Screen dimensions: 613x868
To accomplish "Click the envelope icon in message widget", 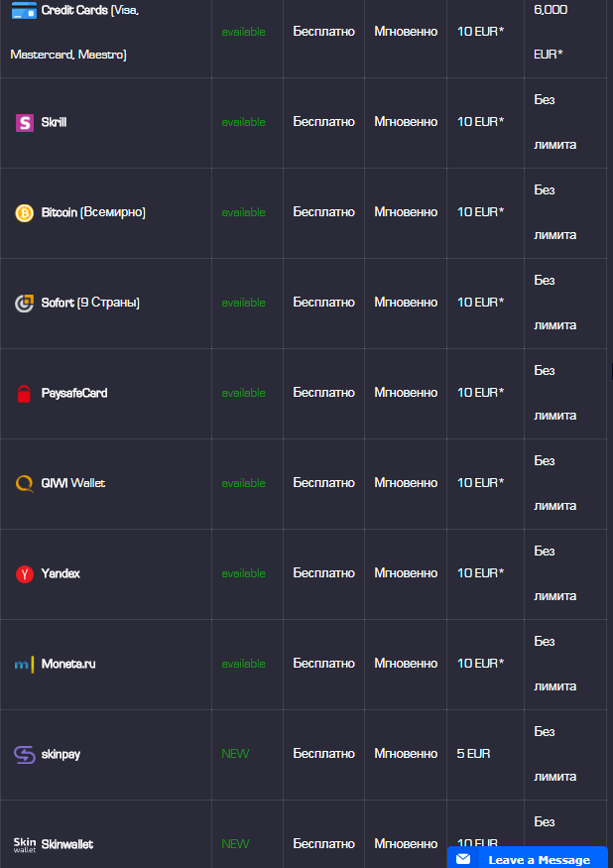I will click(463, 859).
